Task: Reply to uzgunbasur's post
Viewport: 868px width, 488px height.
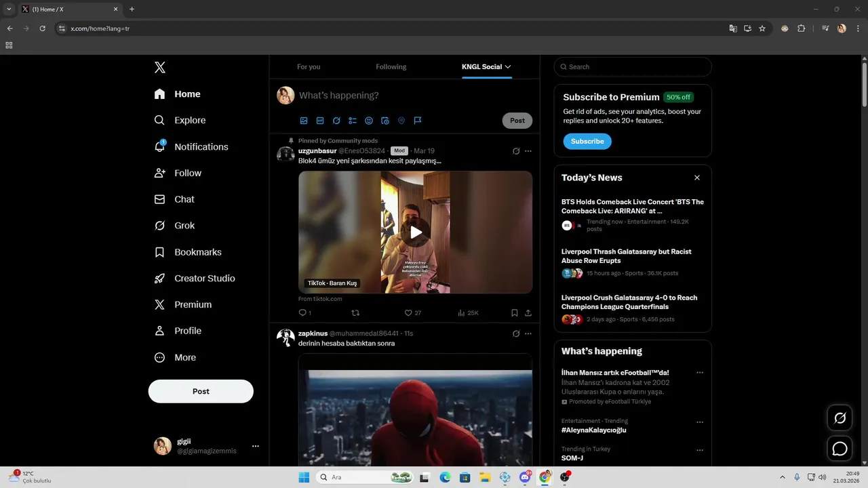Action: (304, 313)
